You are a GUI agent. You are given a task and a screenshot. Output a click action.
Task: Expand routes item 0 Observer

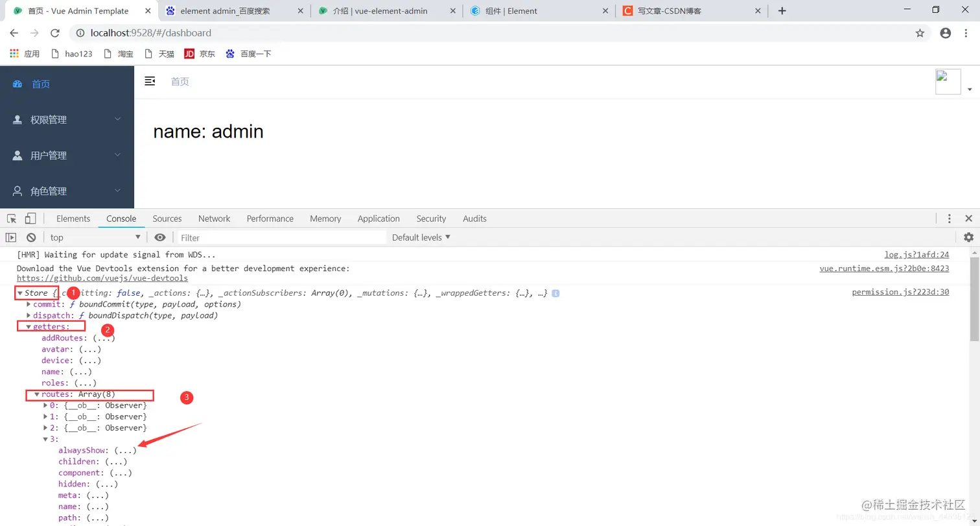[45, 405]
